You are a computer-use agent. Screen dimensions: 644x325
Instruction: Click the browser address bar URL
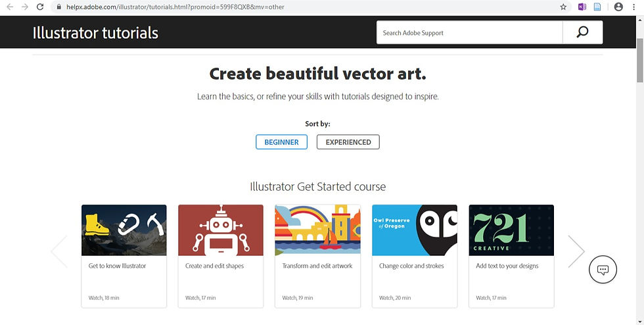click(175, 7)
